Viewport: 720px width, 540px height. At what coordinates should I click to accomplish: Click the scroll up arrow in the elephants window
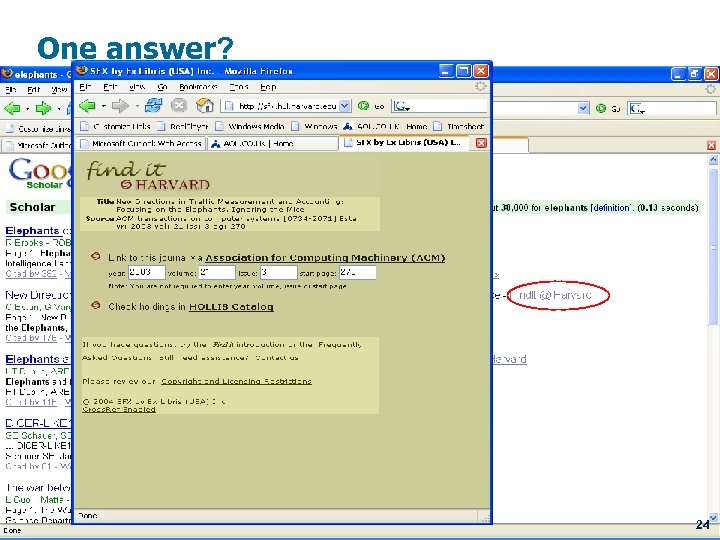tap(713, 160)
